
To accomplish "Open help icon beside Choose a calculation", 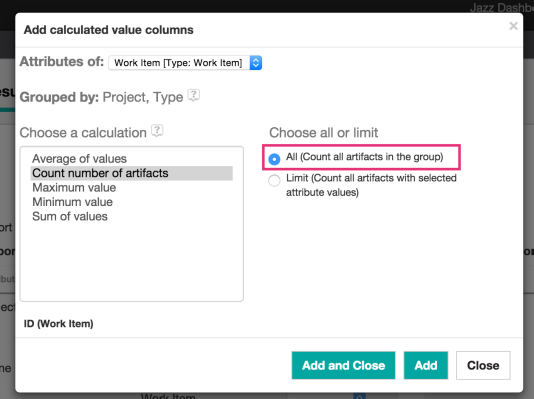I will click(157, 131).
